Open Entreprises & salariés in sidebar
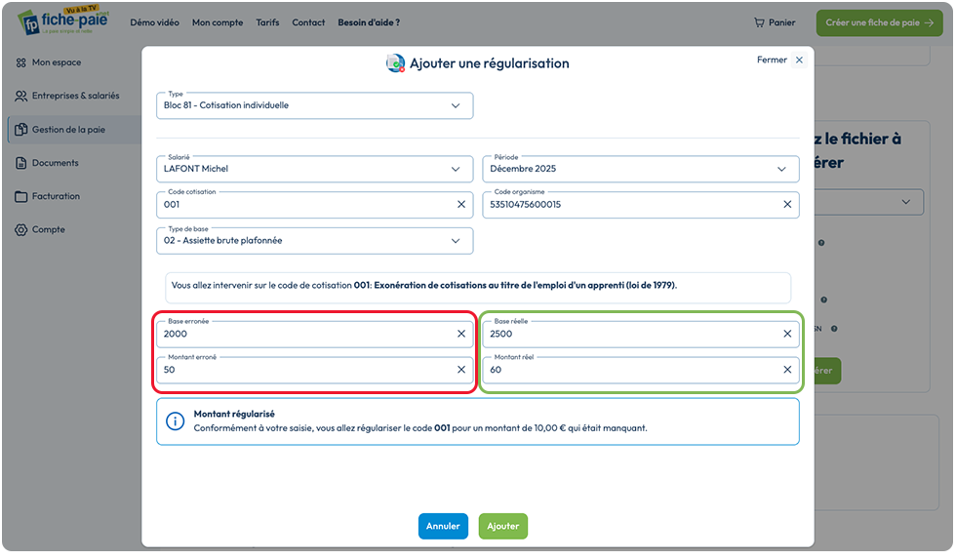 pyautogui.click(x=76, y=97)
